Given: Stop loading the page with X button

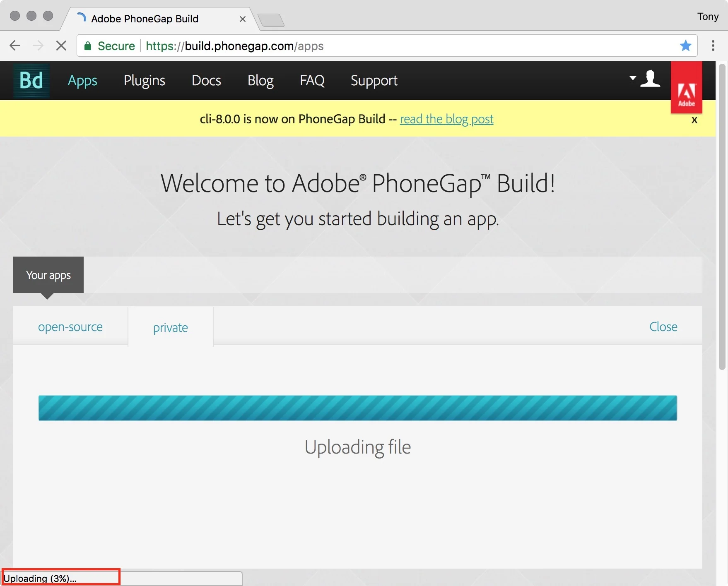Looking at the screenshot, I should point(61,46).
